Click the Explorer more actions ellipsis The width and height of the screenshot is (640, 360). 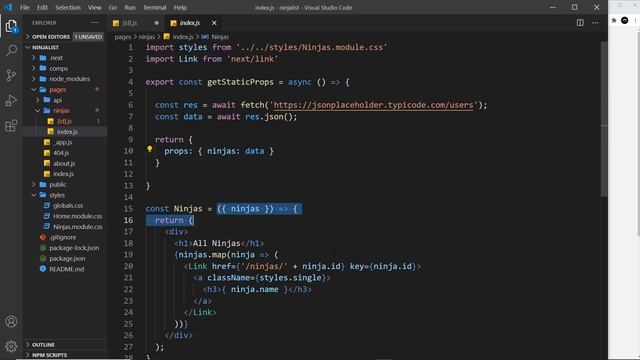[95, 23]
